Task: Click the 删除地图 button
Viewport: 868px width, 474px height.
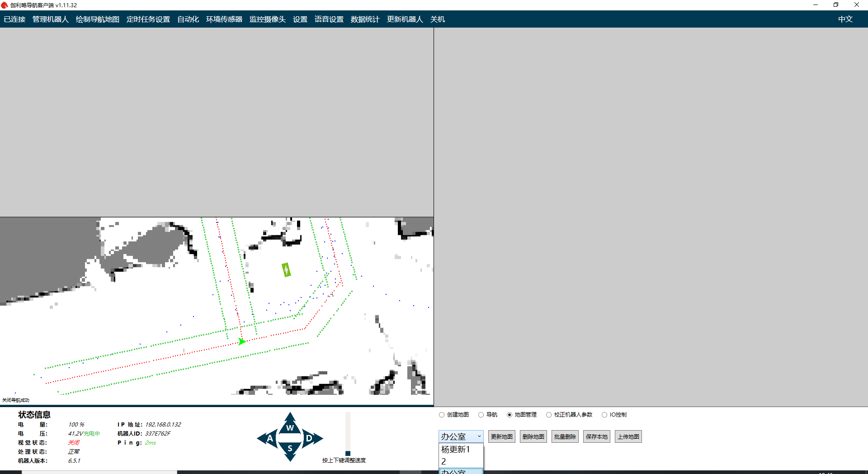Action: (533, 436)
